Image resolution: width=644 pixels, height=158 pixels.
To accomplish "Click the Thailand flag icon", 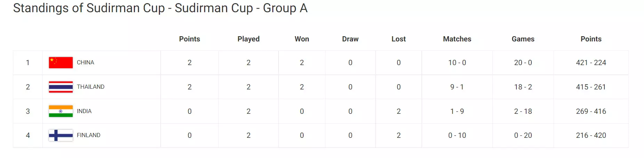I will 61,87.
